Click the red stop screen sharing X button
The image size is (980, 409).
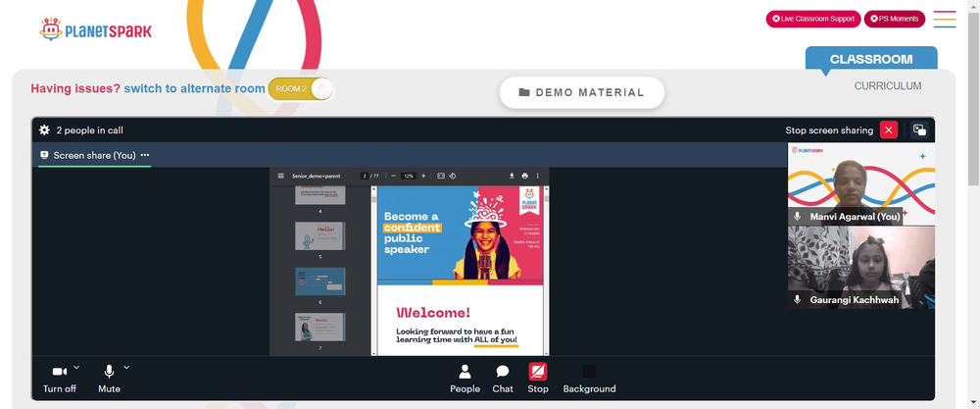[888, 130]
